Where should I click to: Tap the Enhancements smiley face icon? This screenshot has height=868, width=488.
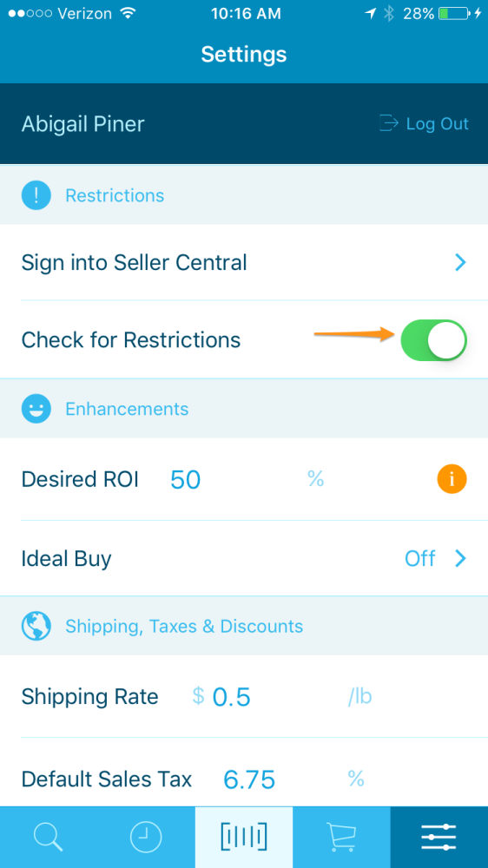[x=36, y=409]
